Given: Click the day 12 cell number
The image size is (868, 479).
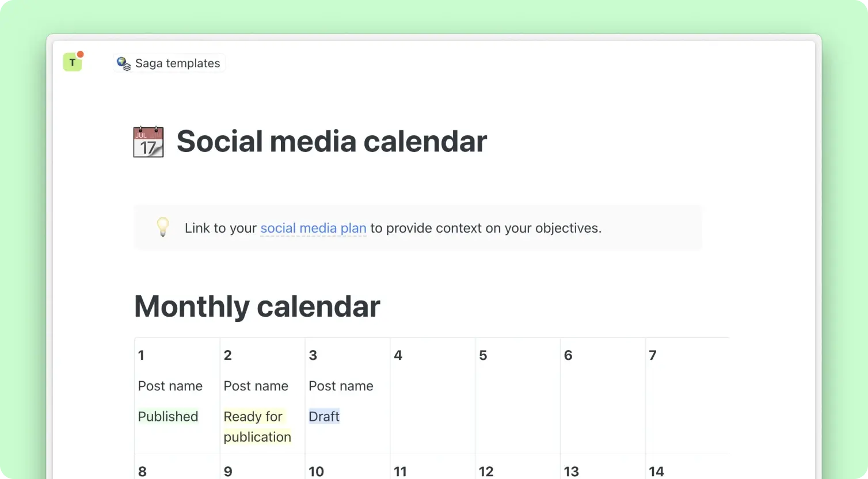Looking at the screenshot, I should [486, 472].
